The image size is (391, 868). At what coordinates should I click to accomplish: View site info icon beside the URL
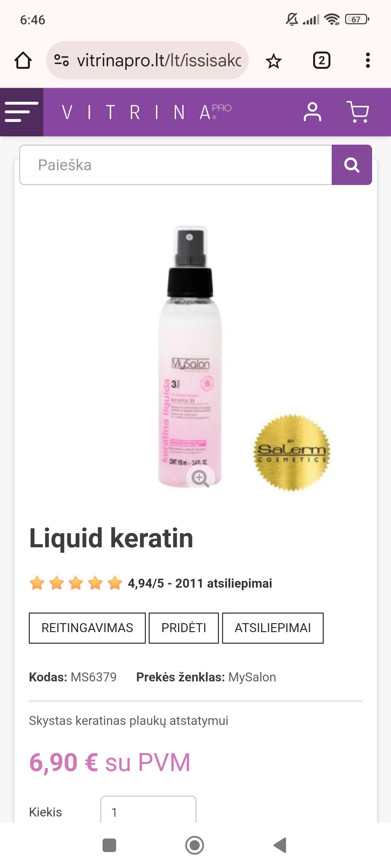click(x=62, y=60)
